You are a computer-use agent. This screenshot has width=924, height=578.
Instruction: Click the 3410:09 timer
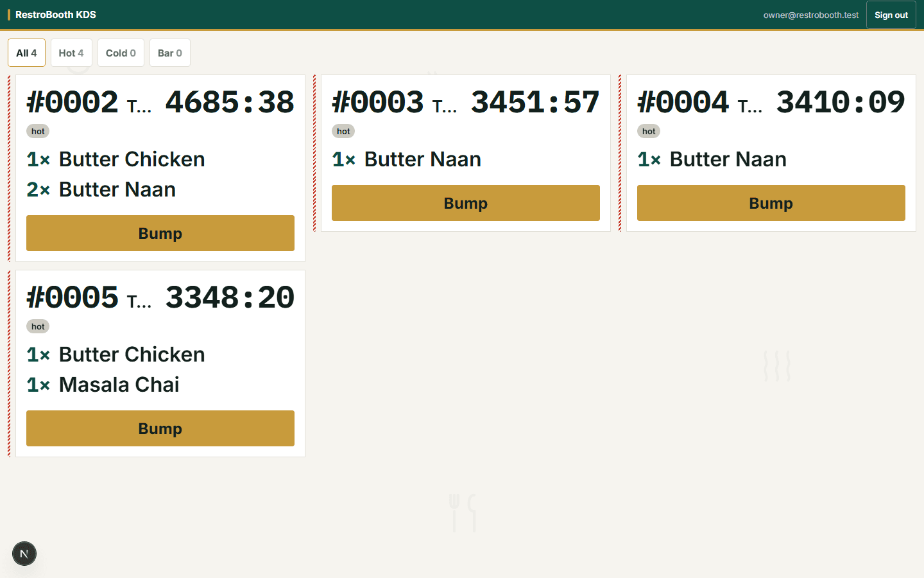841,102
